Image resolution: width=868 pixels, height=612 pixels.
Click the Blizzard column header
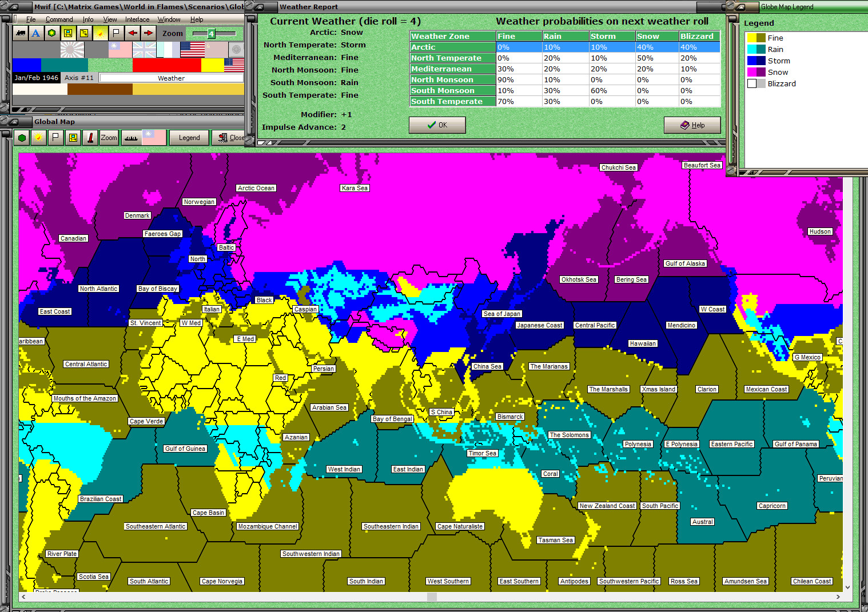(700, 36)
